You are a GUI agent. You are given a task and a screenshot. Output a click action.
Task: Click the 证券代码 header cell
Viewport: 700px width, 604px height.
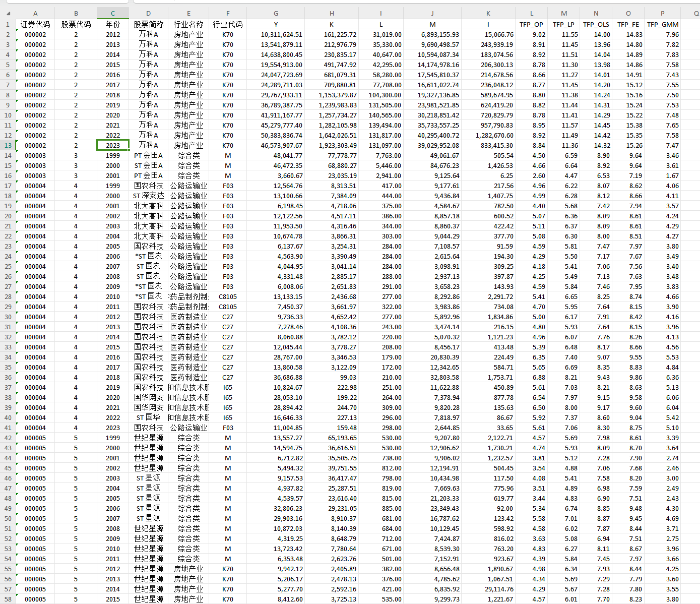click(35, 24)
